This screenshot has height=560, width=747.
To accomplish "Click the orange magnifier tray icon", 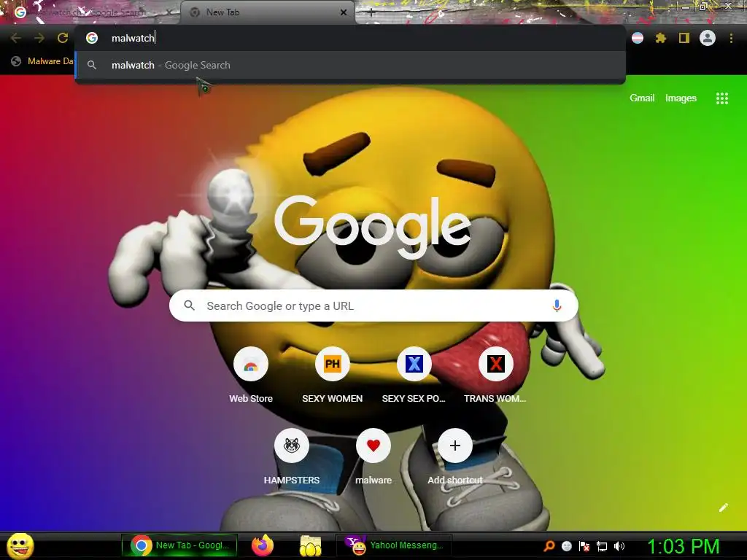I will 549,545.
